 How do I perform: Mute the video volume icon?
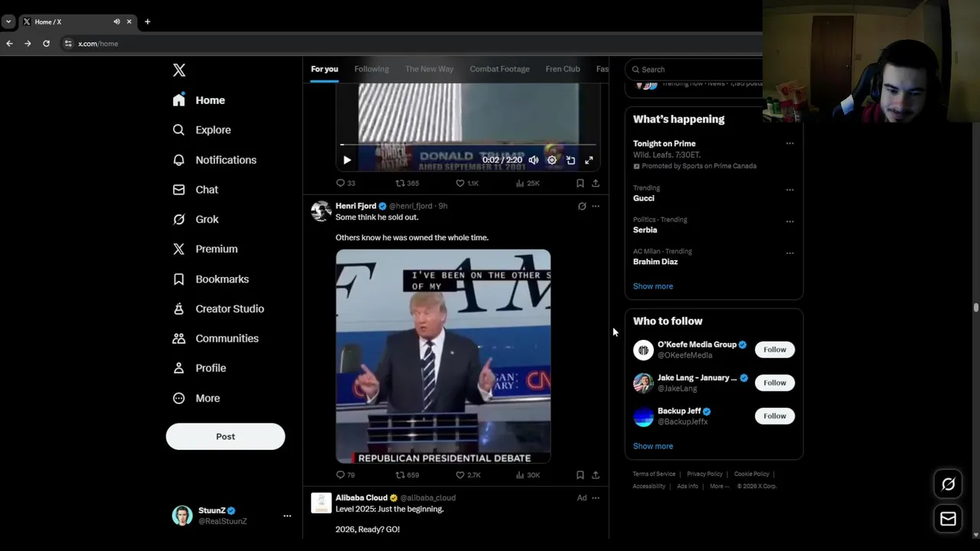(x=534, y=160)
